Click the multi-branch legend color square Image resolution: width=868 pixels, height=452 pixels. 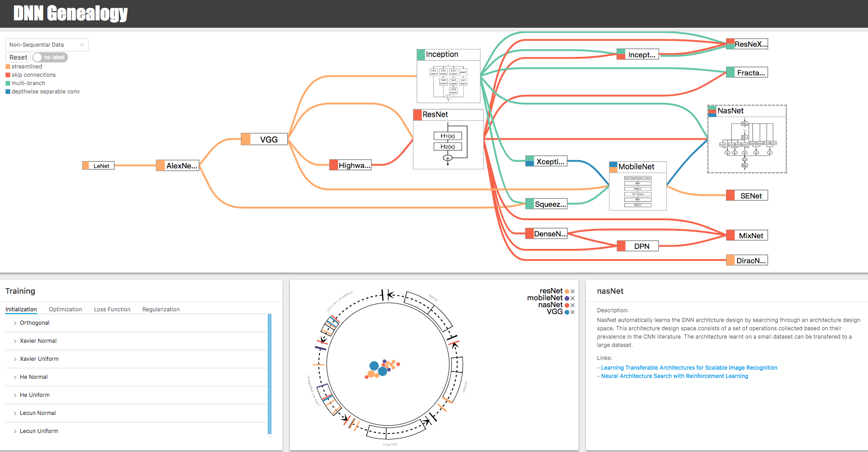pos(8,83)
